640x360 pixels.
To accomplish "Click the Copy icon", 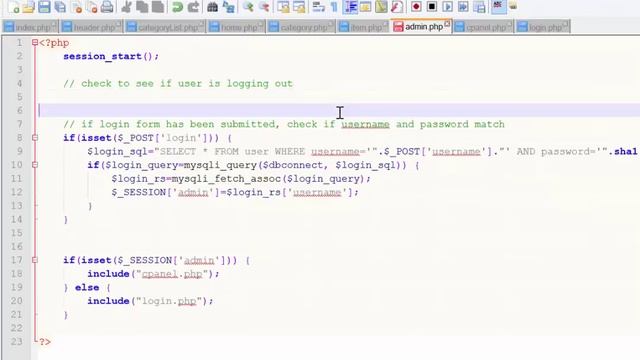I will coord(142,7).
